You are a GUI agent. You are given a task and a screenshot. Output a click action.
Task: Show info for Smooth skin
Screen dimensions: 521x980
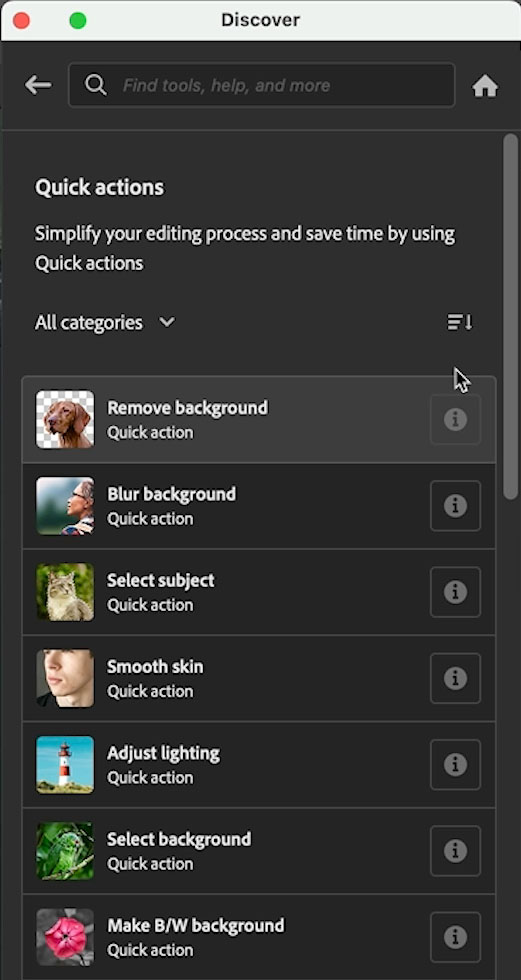coord(455,678)
